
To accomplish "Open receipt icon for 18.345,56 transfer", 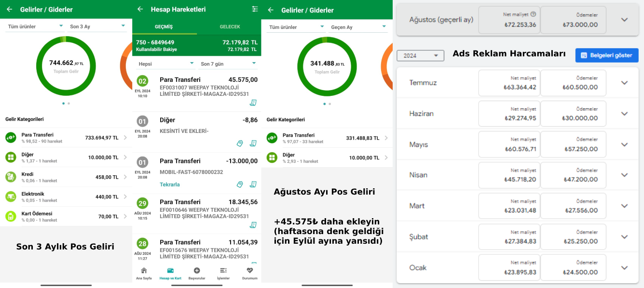I will (x=253, y=225).
